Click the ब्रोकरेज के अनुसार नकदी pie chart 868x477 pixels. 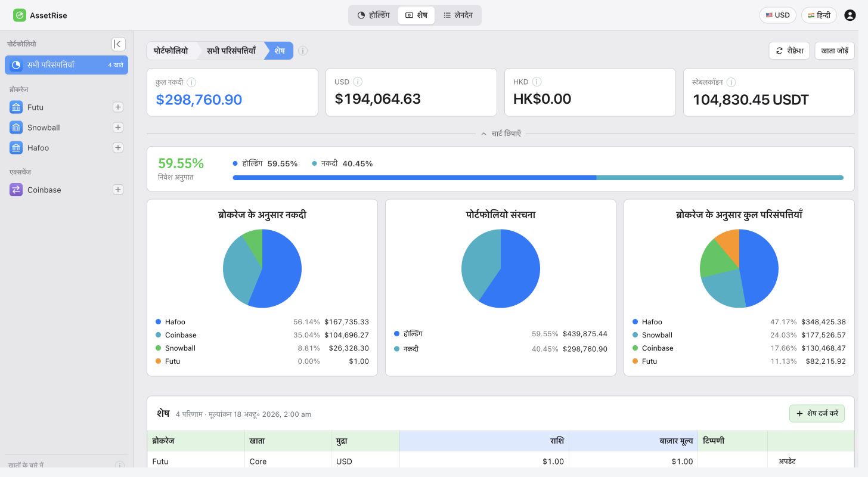tap(262, 268)
